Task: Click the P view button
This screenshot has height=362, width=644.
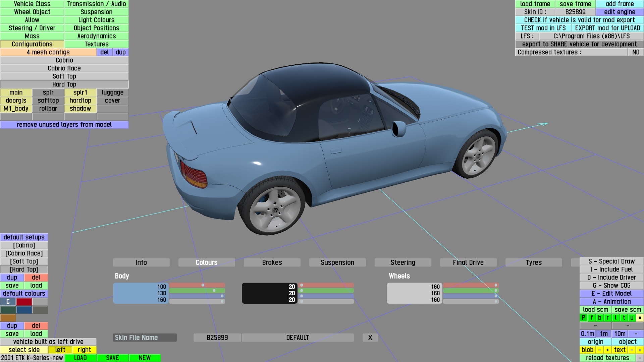Action: 583,317
